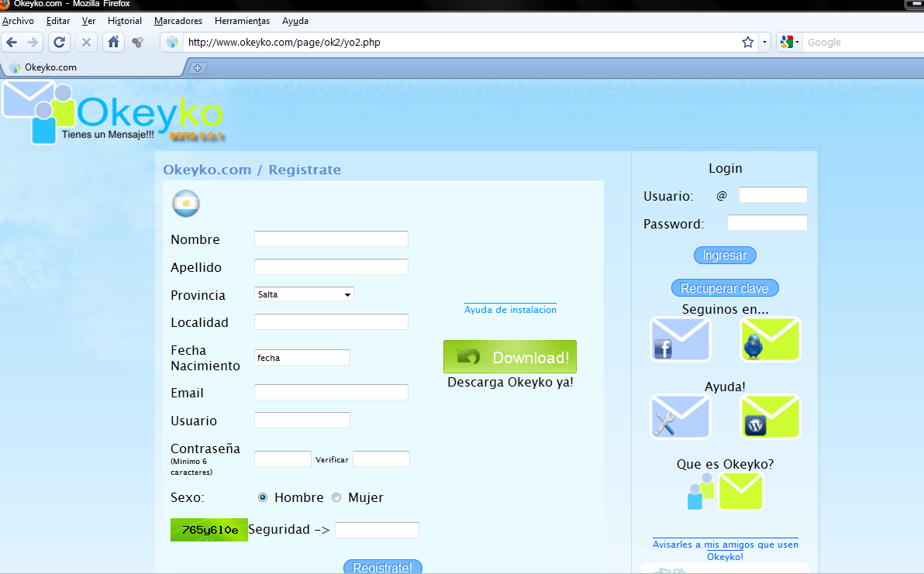Click the site identity icon in address bar

point(172,43)
